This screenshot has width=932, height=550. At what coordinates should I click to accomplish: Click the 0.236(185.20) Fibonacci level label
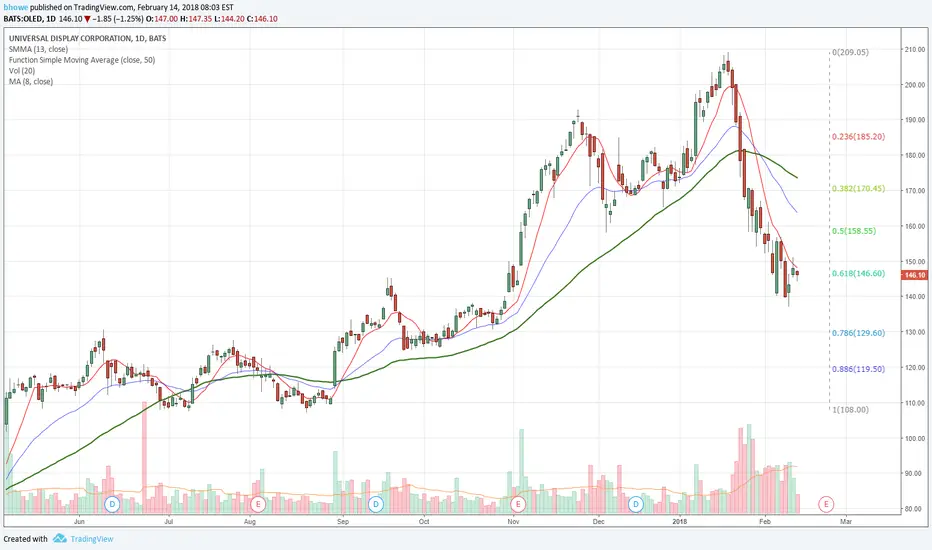point(858,136)
